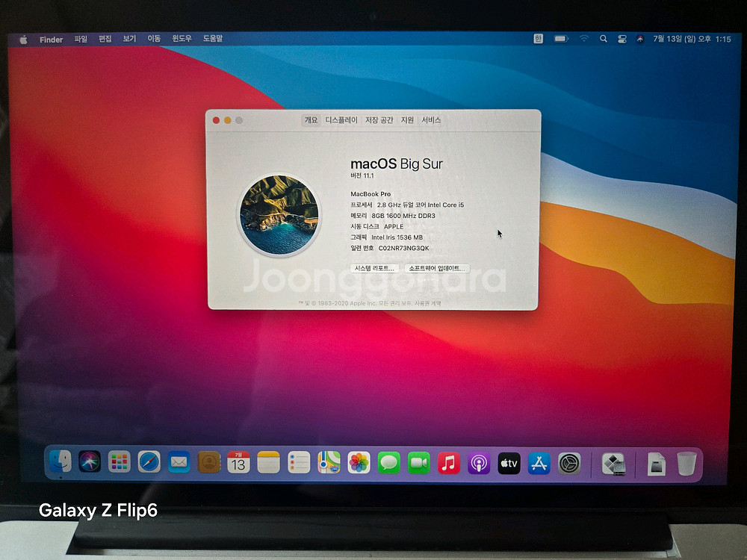Click the MacBook Pro model text

371,194
